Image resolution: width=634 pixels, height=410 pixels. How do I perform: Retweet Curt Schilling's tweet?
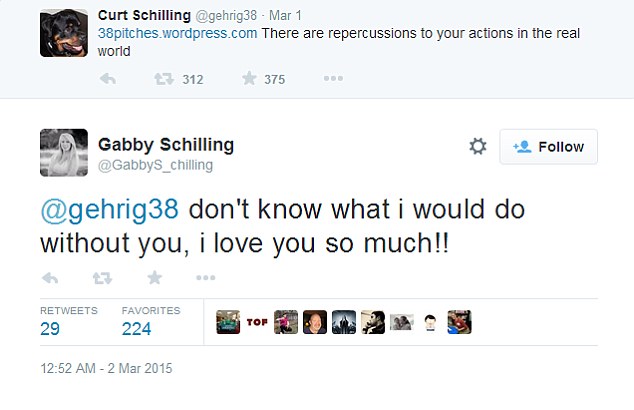click(162, 80)
